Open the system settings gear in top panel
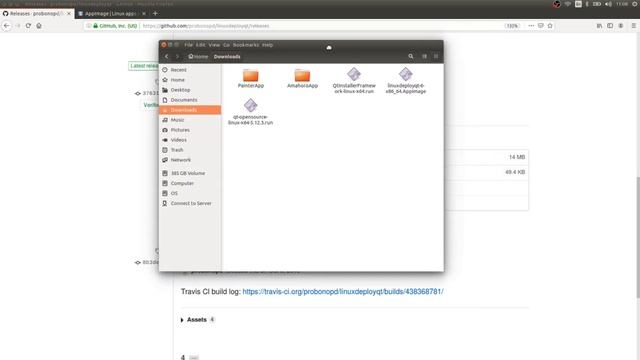The width and height of the screenshot is (640, 360). click(635, 4)
